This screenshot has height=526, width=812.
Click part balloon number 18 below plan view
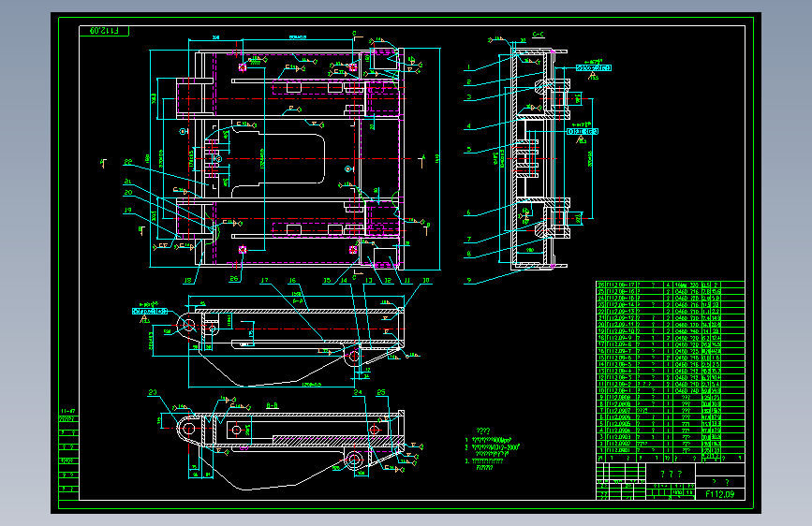(188, 280)
